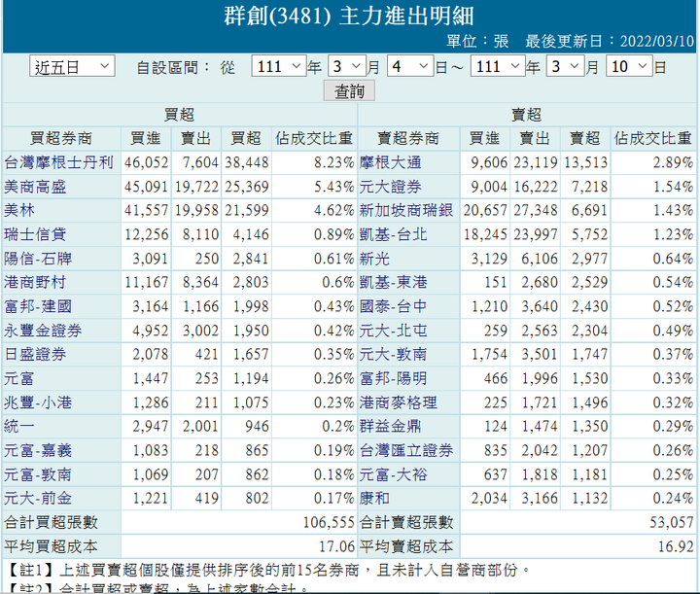Open broker link 元大-北屯
This screenshot has width=700, height=594.
394,331
